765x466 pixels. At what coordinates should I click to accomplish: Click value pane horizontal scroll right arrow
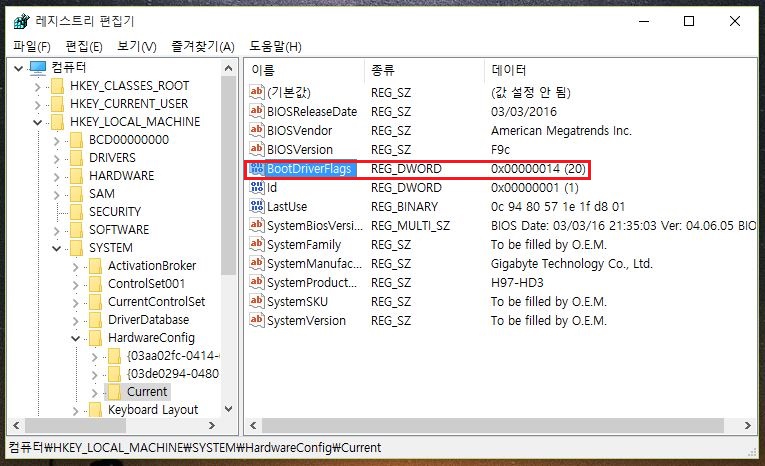pyautogui.click(x=747, y=425)
